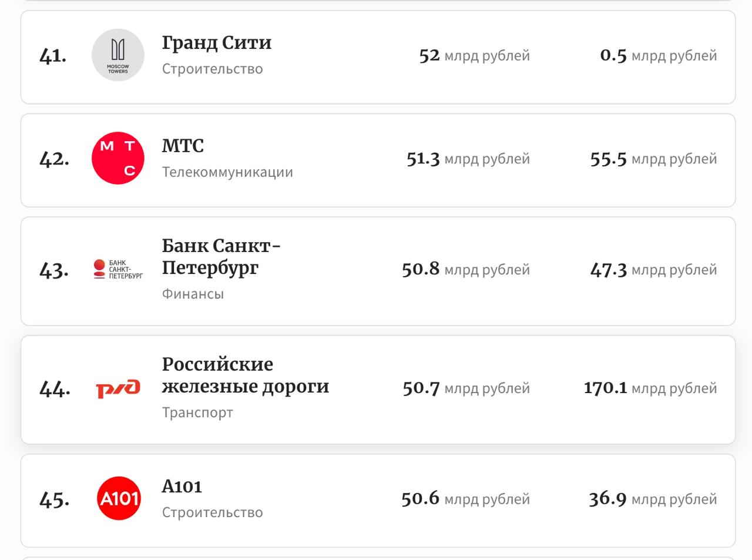The image size is (752, 560).
Task: Click the 50.8 млрд рублей value
Action: (x=466, y=269)
